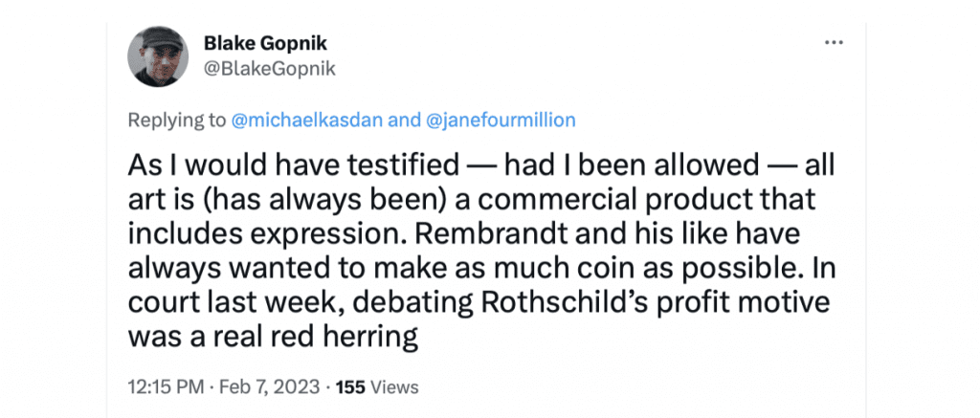Click the 12:15 PM timestamp

[166, 386]
